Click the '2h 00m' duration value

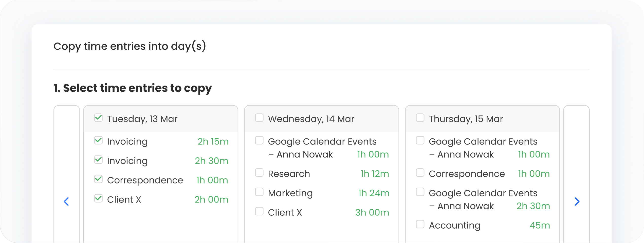pos(211,200)
